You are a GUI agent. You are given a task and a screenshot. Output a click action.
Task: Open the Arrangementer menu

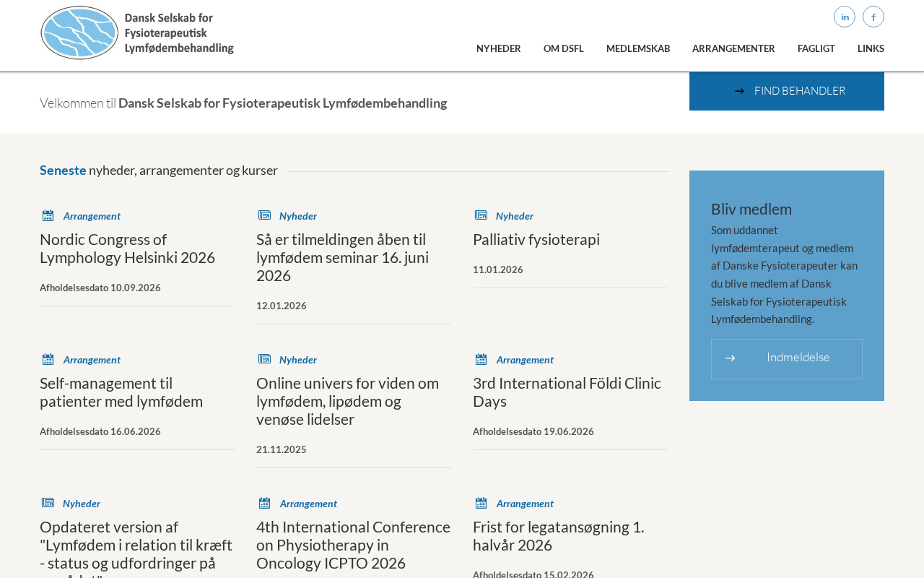[x=733, y=48]
